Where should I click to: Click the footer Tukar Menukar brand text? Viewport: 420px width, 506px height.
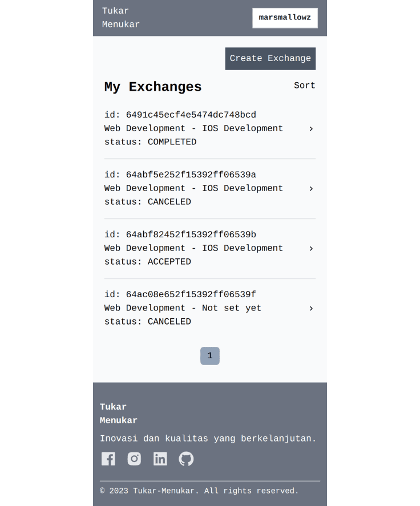tap(119, 414)
